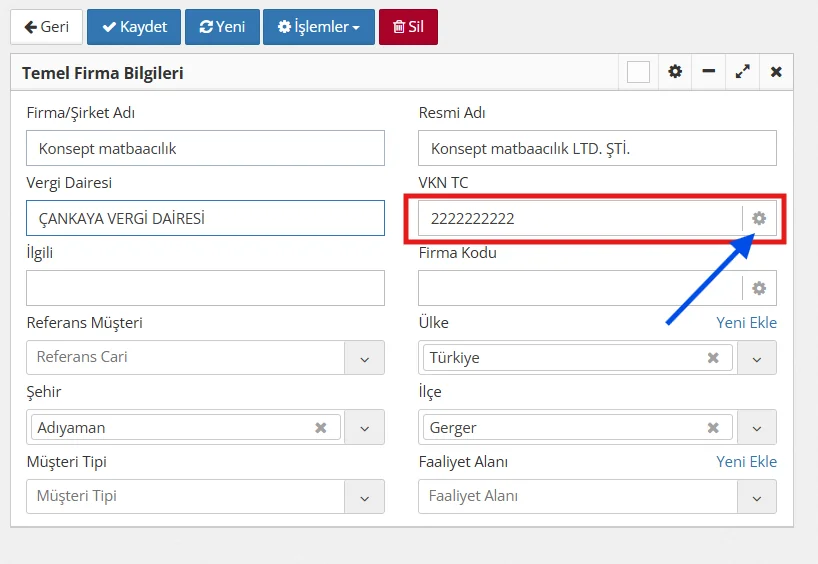Create a new record with Yeni
Screen dimensions: 818x564
coord(222,27)
